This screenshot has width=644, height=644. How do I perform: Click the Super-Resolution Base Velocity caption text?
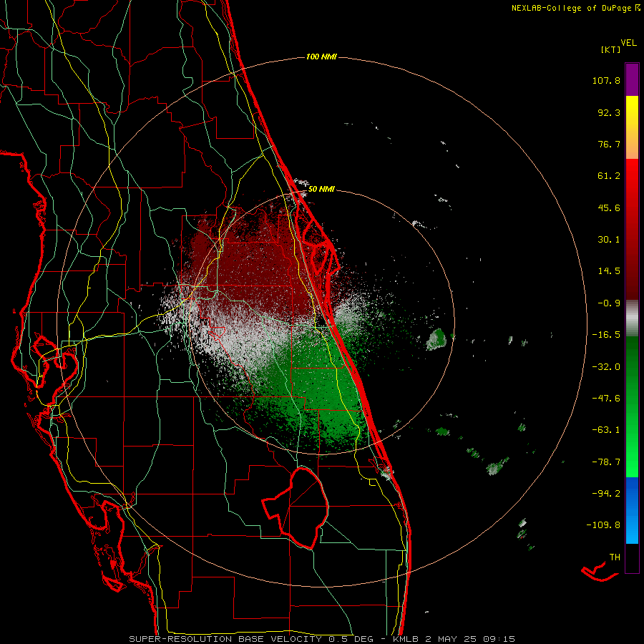[251, 639]
